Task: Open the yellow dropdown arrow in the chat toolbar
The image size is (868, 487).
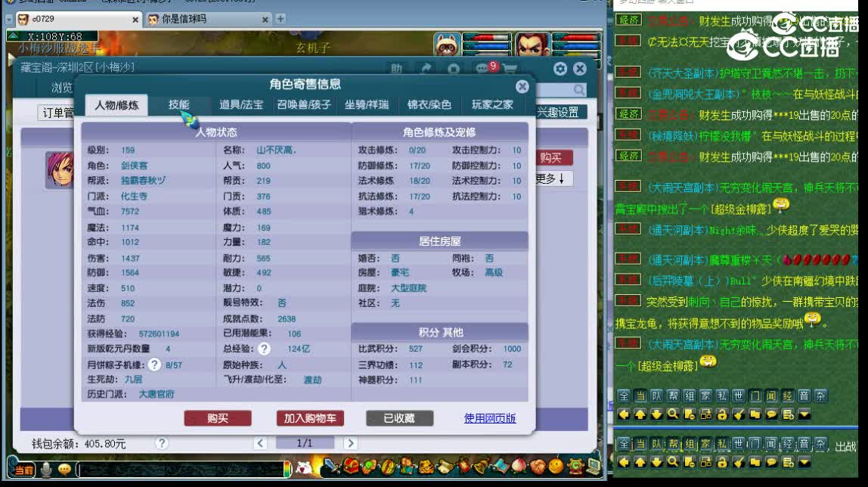Action: tap(803, 414)
